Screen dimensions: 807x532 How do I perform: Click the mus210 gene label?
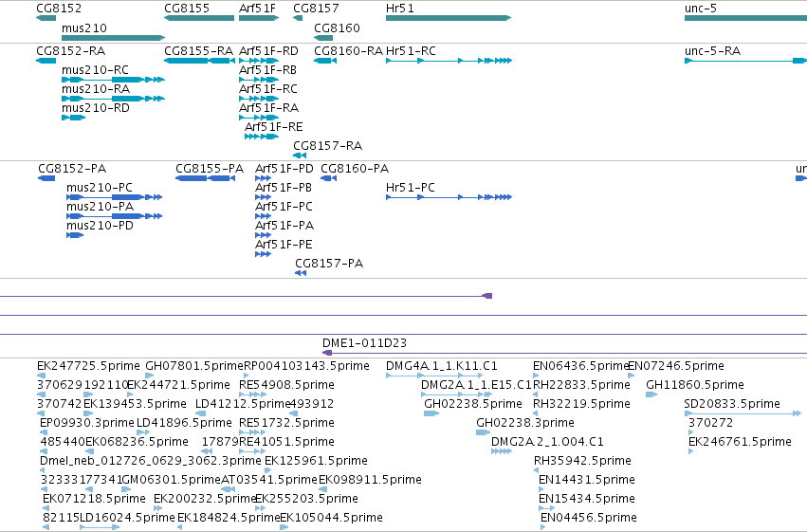tap(84, 28)
